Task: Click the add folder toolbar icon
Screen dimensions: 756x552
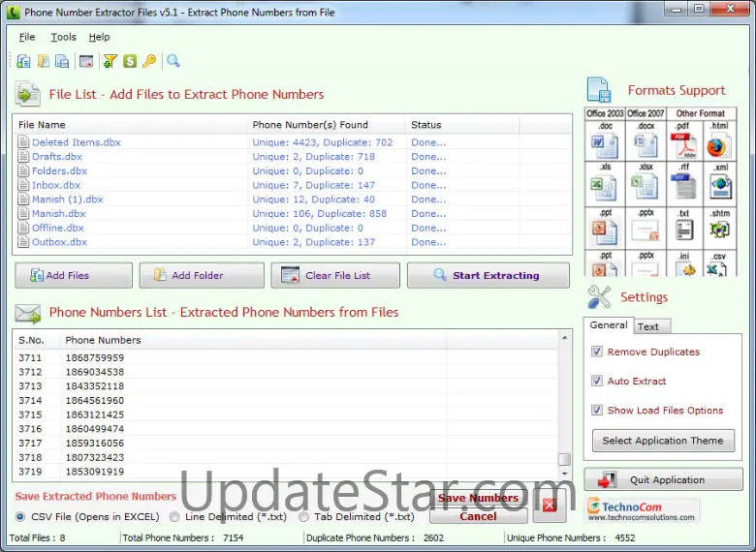Action: coord(44,61)
